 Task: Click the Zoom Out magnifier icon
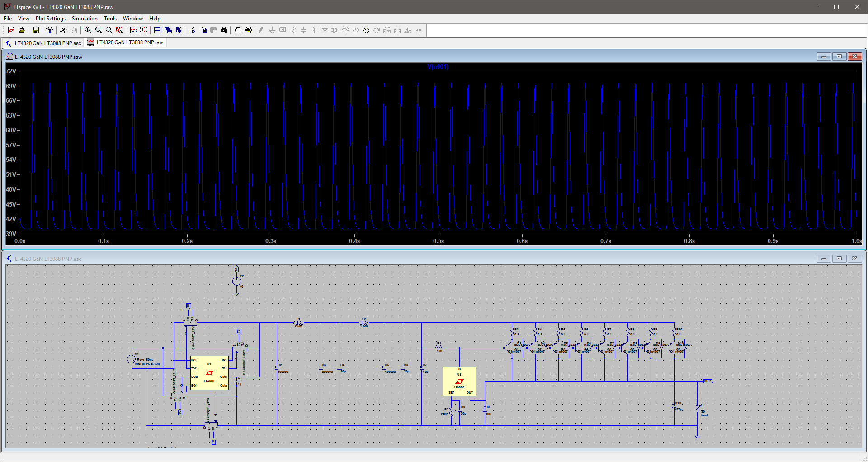coord(109,30)
